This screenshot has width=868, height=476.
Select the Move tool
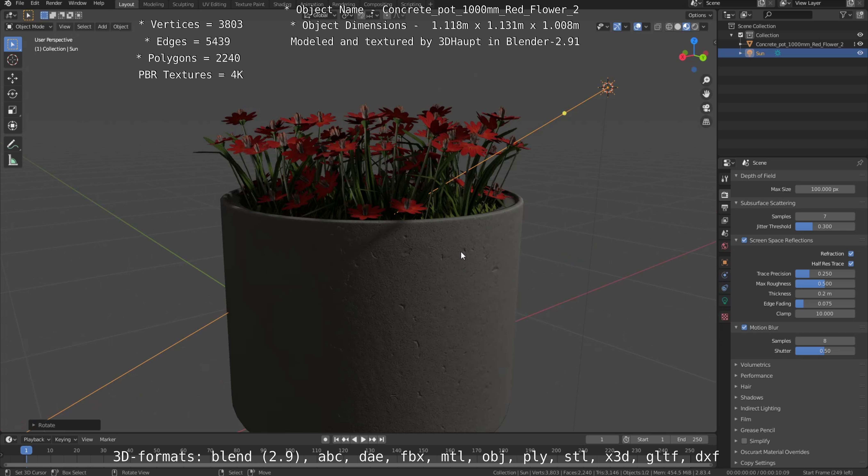pos(13,78)
